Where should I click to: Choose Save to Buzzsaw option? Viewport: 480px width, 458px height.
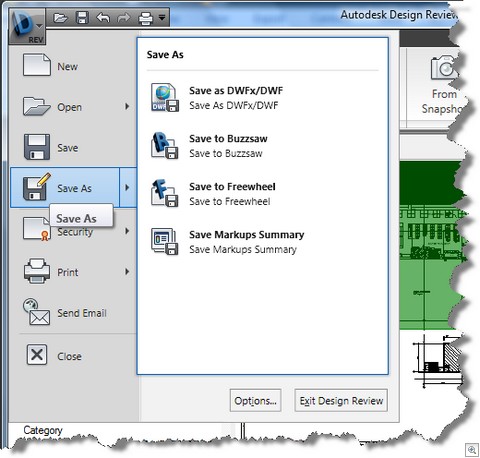tap(263, 146)
